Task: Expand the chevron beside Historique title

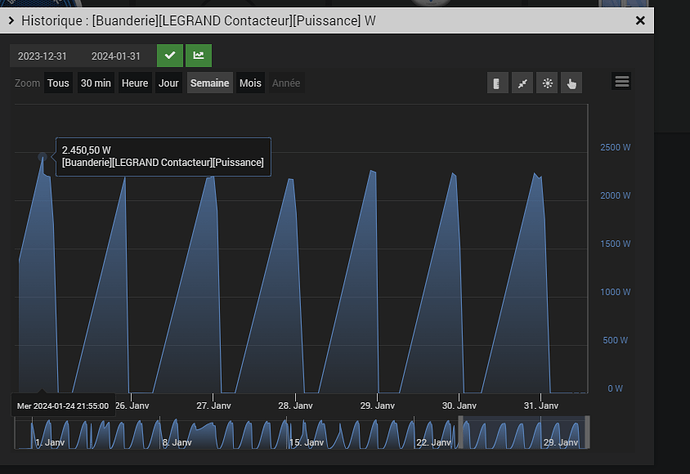Action: pos(11,20)
